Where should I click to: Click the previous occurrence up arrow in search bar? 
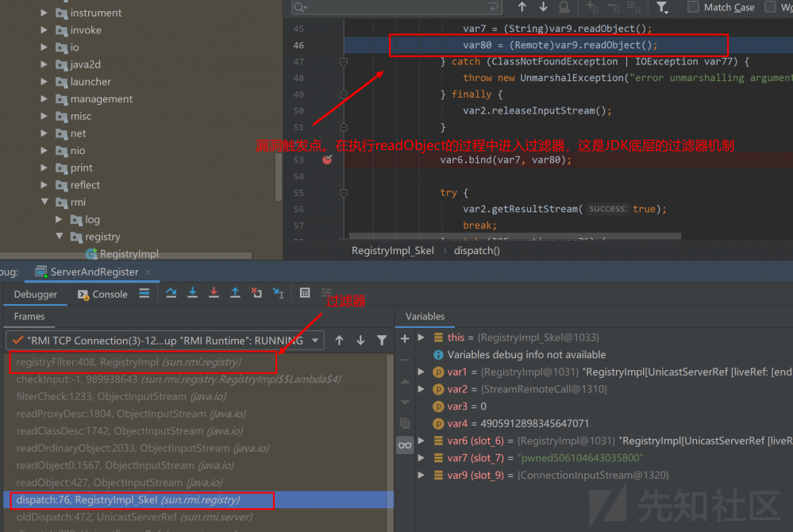pyautogui.click(x=522, y=7)
